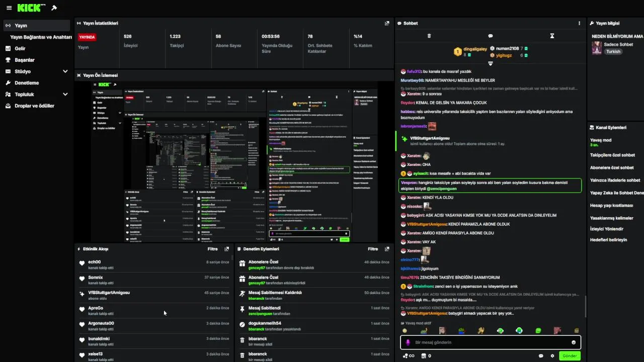644x362 pixels.
Task: Click the pin icon next to KICK logo
Action: pos(54,8)
